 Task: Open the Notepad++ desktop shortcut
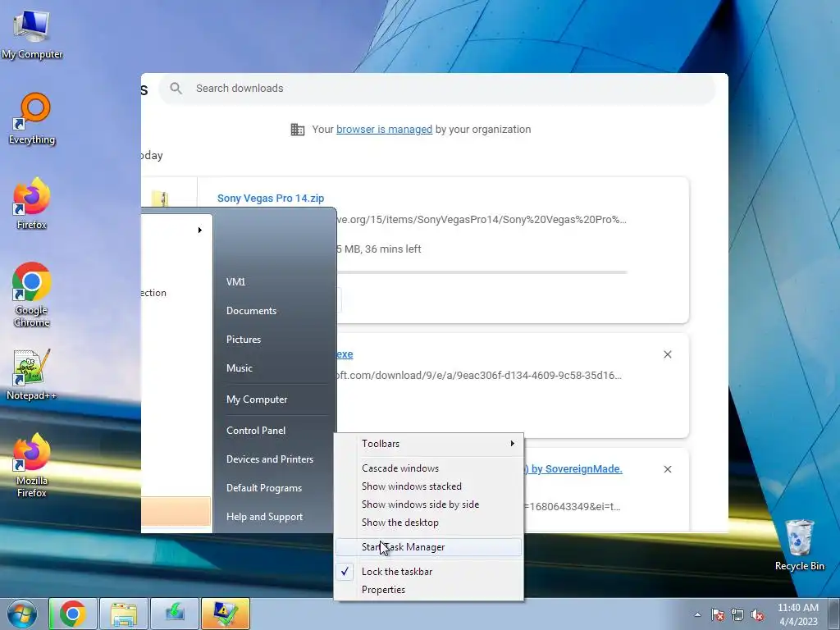[x=32, y=375]
